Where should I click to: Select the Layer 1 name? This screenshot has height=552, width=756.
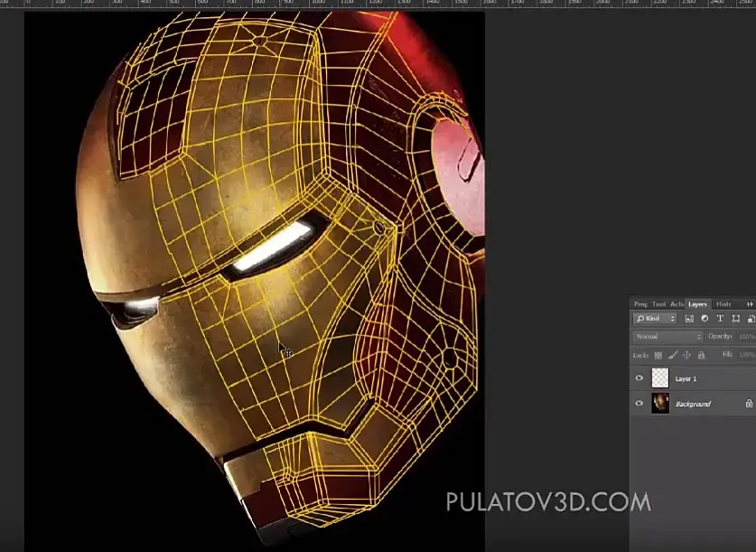pyautogui.click(x=686, y=379)
